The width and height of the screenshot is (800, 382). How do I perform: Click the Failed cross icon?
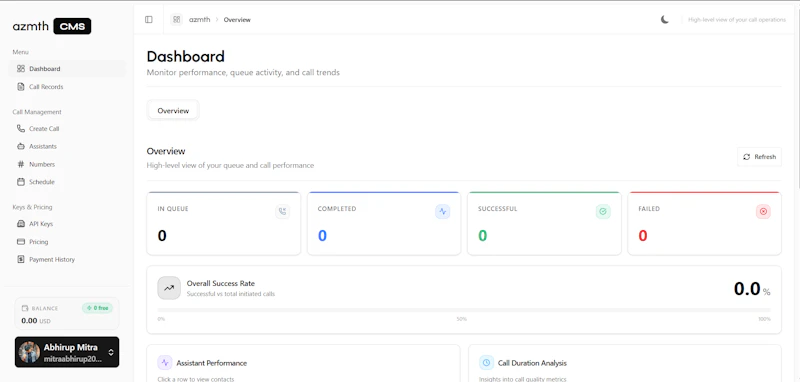click(763, 212)
